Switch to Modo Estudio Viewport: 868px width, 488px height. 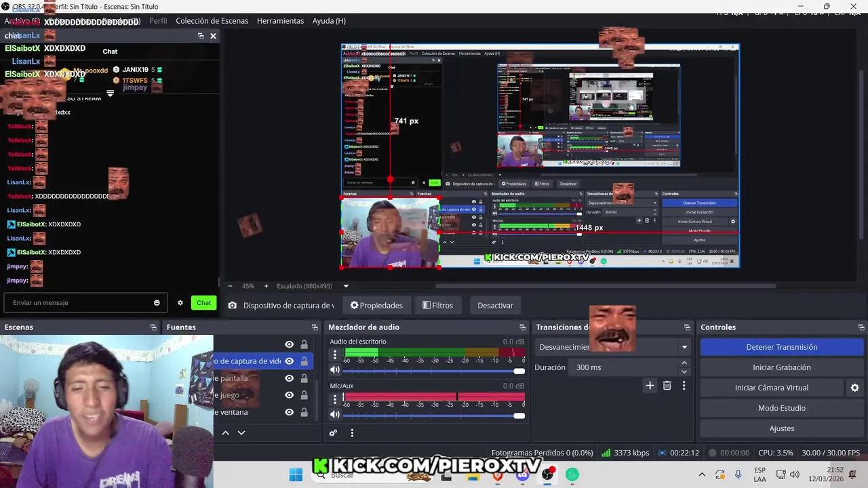click(782, 408)
